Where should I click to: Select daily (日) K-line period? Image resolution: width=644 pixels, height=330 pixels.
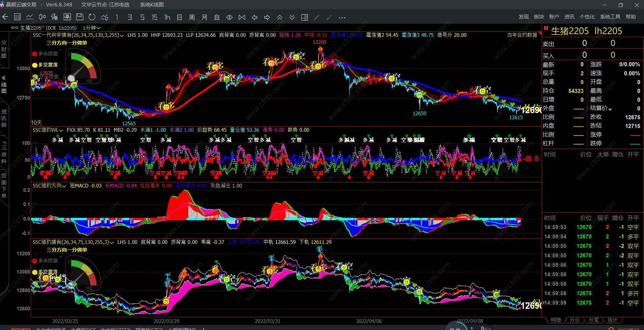tap(180, 17)
